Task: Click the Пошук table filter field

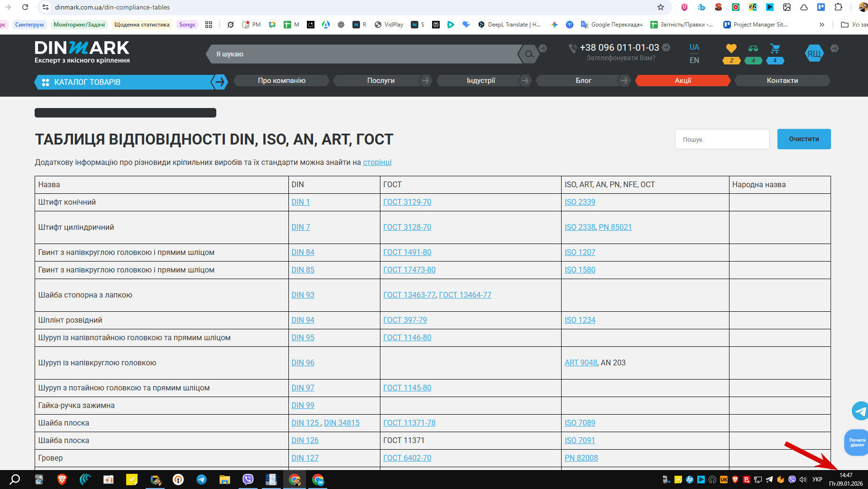Action: tap(722, 139)
